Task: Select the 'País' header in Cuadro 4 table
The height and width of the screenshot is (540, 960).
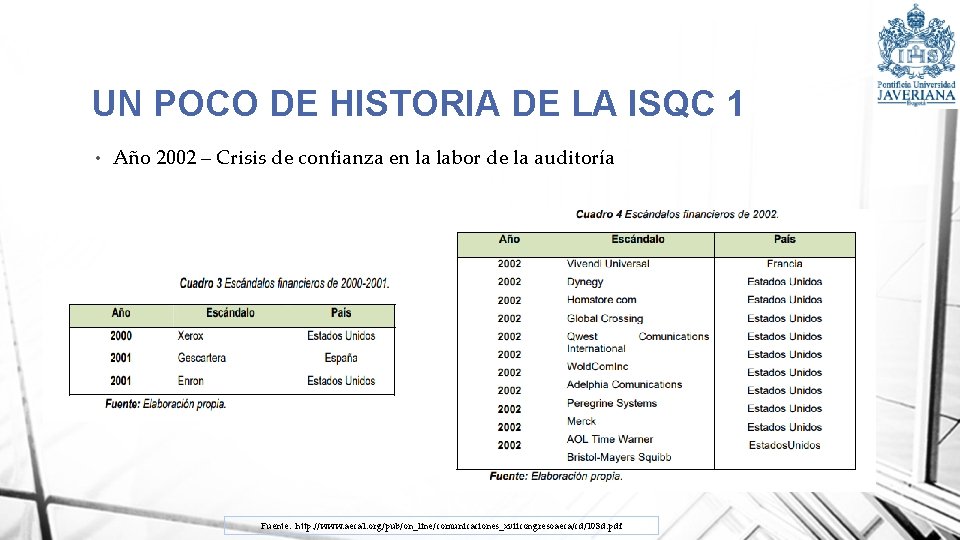Action: coord(784,239)
